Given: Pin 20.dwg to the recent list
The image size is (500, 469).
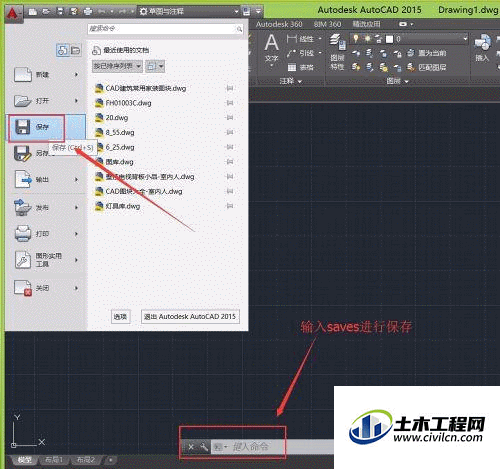Looking at the screenshot, I should pyautogui.click(x=230, y=118).
